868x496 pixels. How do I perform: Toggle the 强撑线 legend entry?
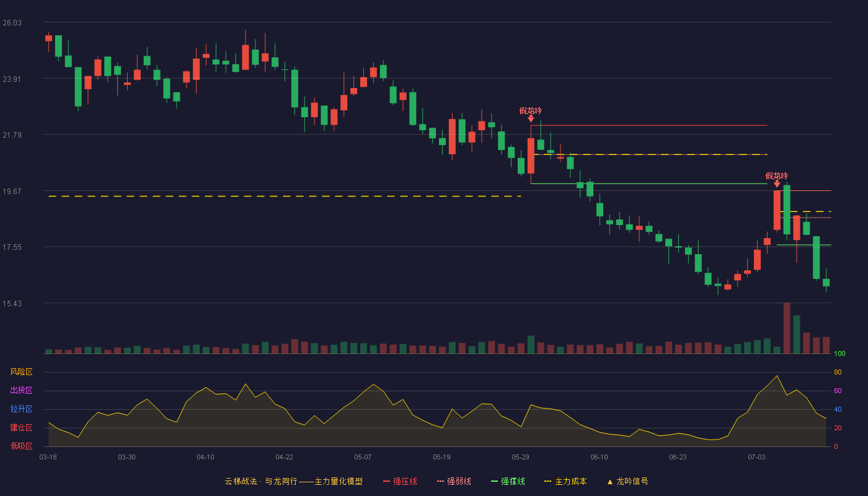coord(508,481)
